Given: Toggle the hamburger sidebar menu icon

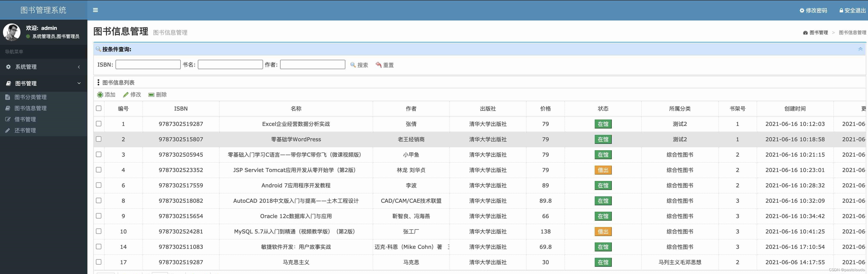Looking at the screenshot, I should pos(95,10).
